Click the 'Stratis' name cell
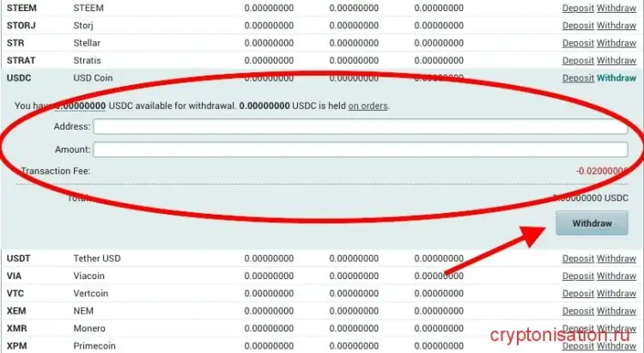Viewport: 644px width, 353px height. pyautogui.click(x=87, y=60)
